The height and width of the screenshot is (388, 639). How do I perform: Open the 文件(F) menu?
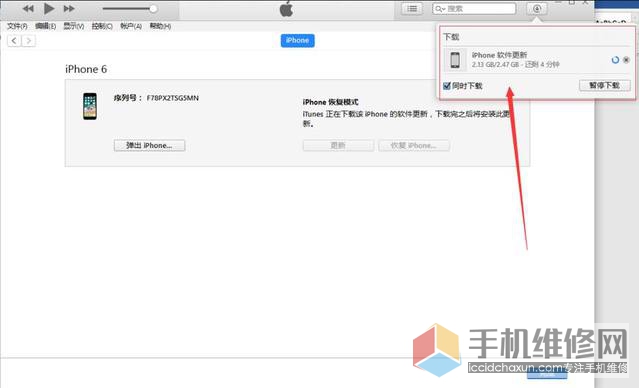[17, 26]
